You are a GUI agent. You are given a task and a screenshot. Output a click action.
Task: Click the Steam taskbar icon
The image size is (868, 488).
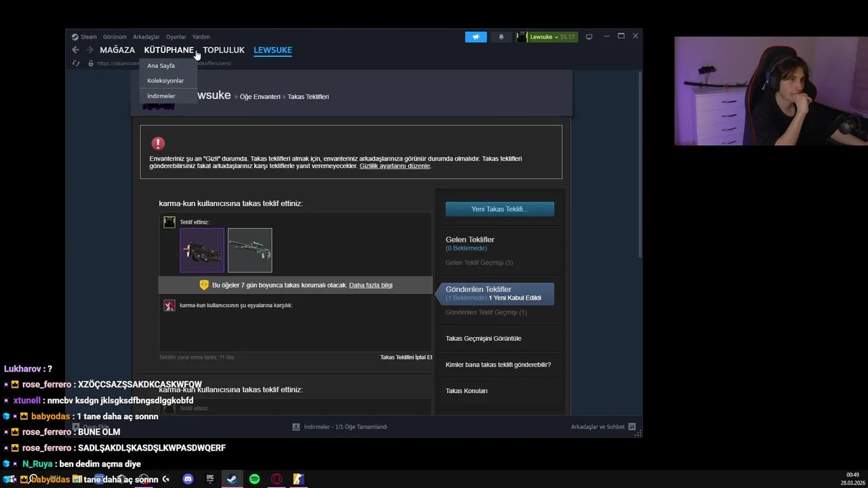tap(232, 479)
